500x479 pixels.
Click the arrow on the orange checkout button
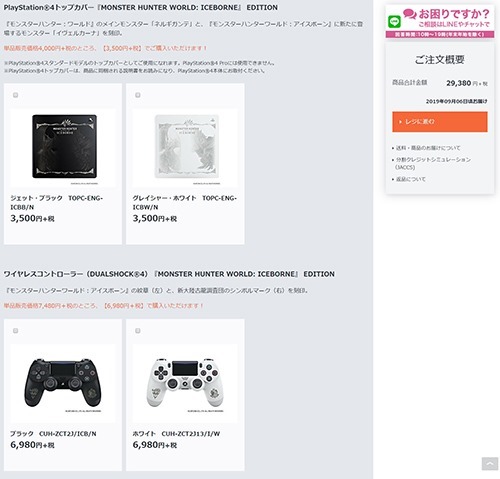pyautogui.click(x=400, y=122)
